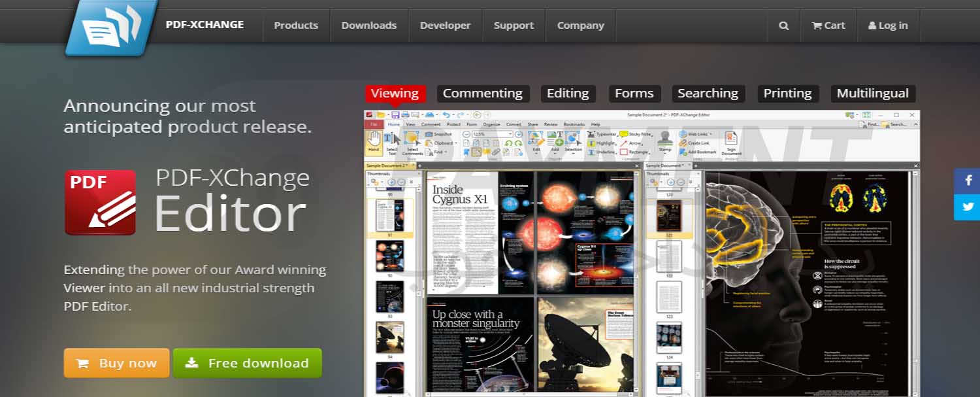Click the Log in link
Image resolution: width=980 pixels, height=397 pixels.
click(x=888, y=26)
